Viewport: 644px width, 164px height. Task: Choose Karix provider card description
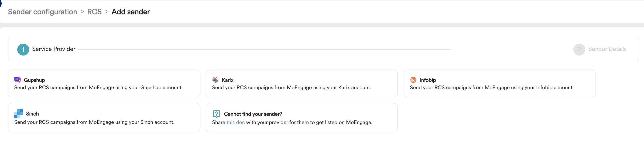pyautogui.click(x=291, y=88)
